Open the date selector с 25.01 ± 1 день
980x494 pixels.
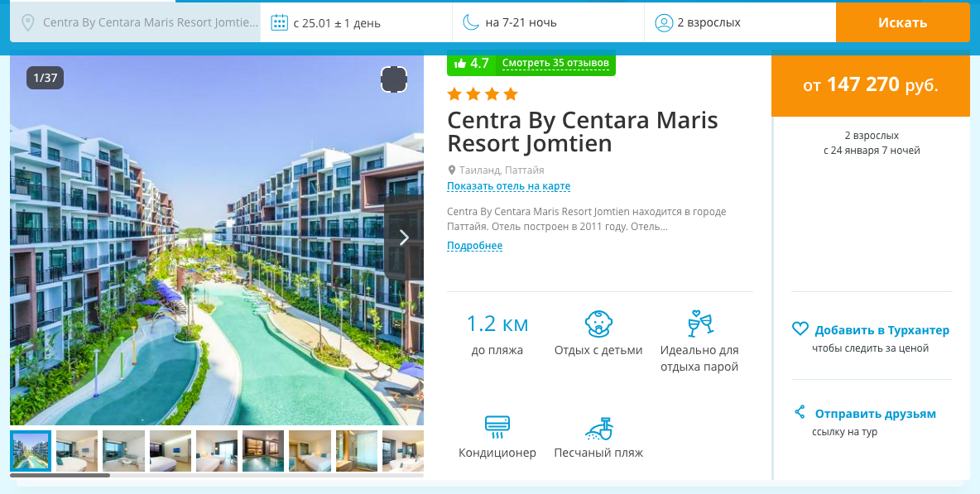tap(356, 23)
